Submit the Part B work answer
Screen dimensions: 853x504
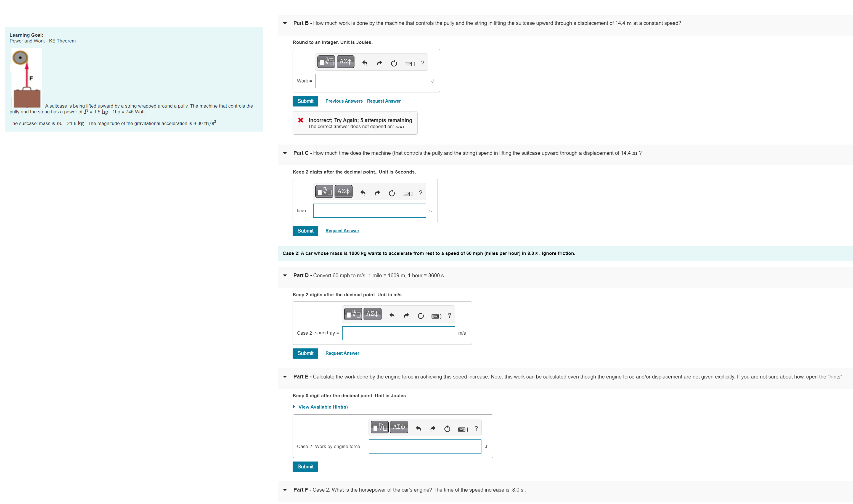point(305,101)
